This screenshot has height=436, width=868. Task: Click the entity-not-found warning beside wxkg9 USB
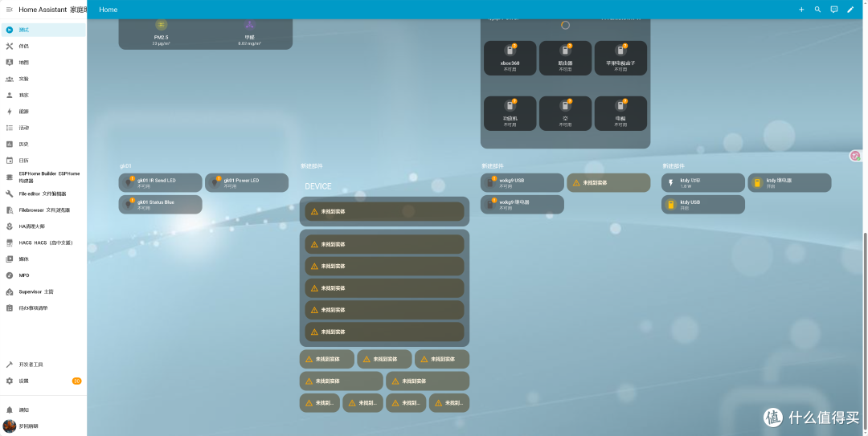608,182
